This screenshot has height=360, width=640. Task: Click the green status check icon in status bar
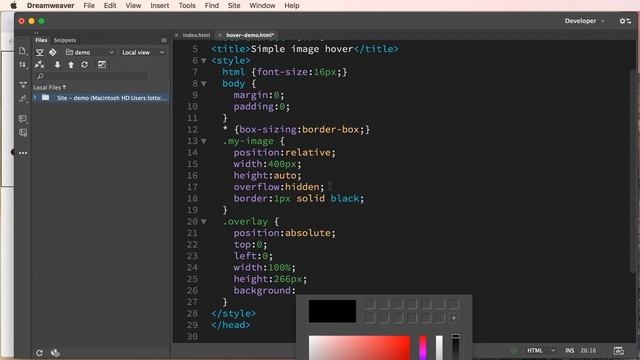tap(514, 350)
